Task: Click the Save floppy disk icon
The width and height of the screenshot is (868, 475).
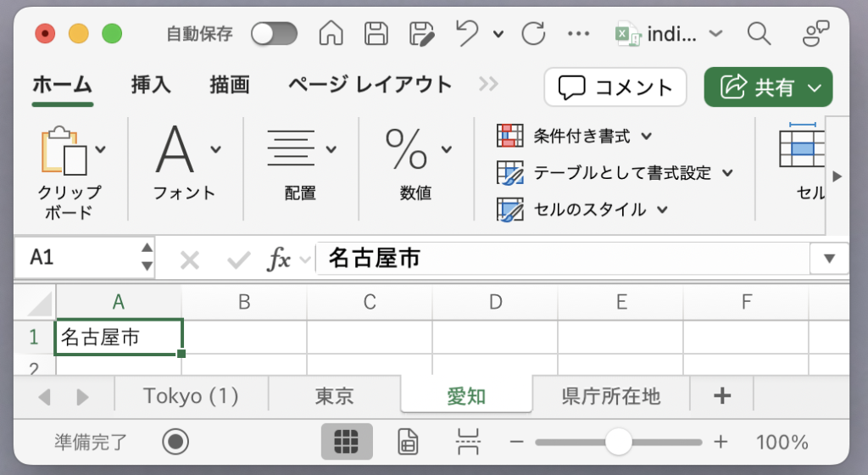Action: 376,34
